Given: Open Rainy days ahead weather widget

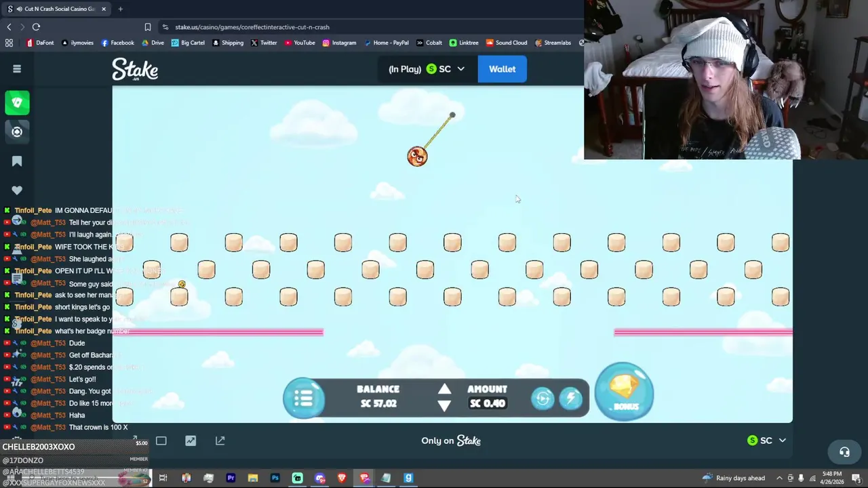Looking at the screenshot, I should (x=734, y=478).
